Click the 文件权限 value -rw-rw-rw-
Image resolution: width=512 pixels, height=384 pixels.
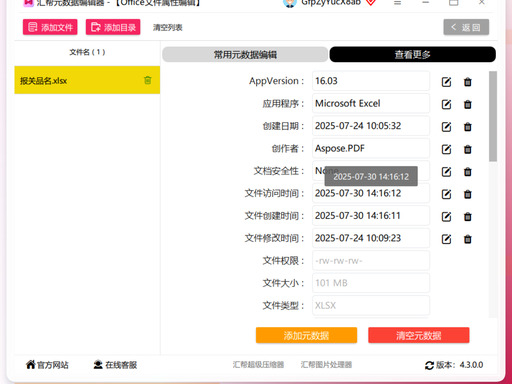coord(371,261)
